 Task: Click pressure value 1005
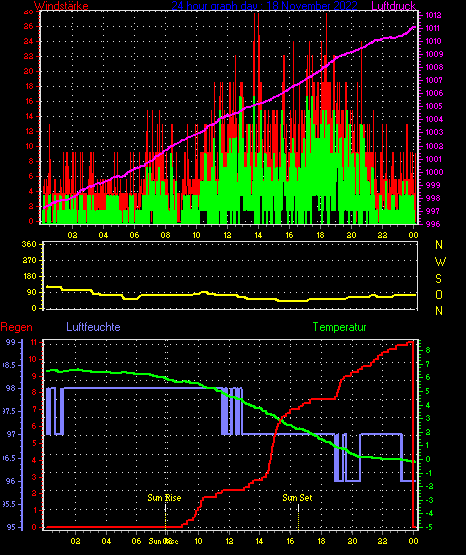(433, 106)
